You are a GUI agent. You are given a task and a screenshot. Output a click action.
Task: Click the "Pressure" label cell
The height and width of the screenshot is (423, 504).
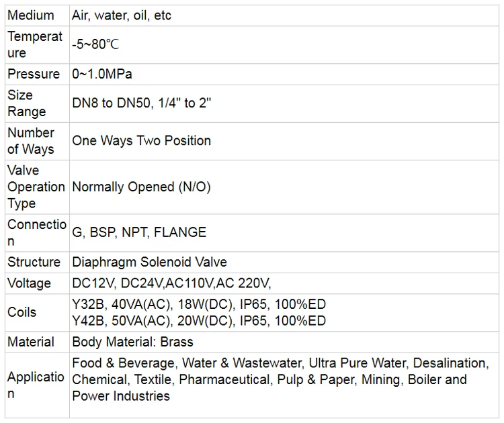34,74
